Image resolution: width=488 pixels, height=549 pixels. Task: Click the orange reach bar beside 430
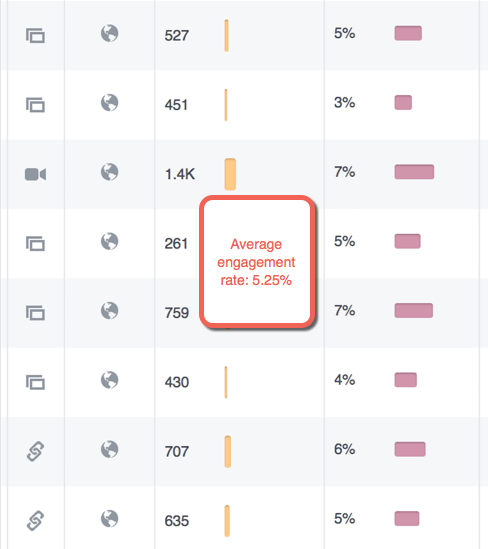tap(226, 382)
